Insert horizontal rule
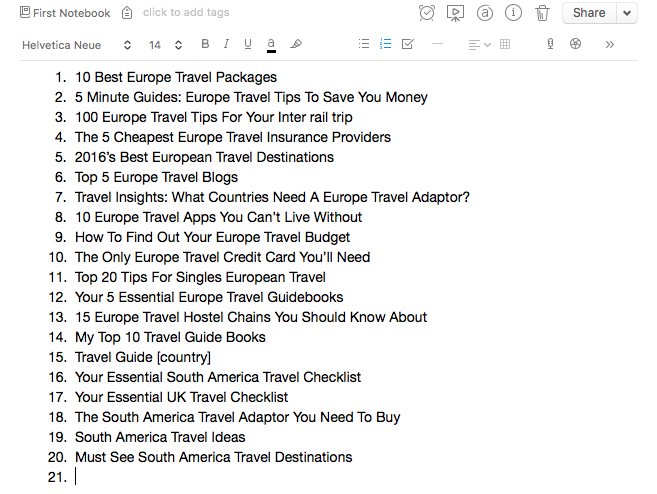The height and width of the screenshot is (494, 657). click(437, 44)
